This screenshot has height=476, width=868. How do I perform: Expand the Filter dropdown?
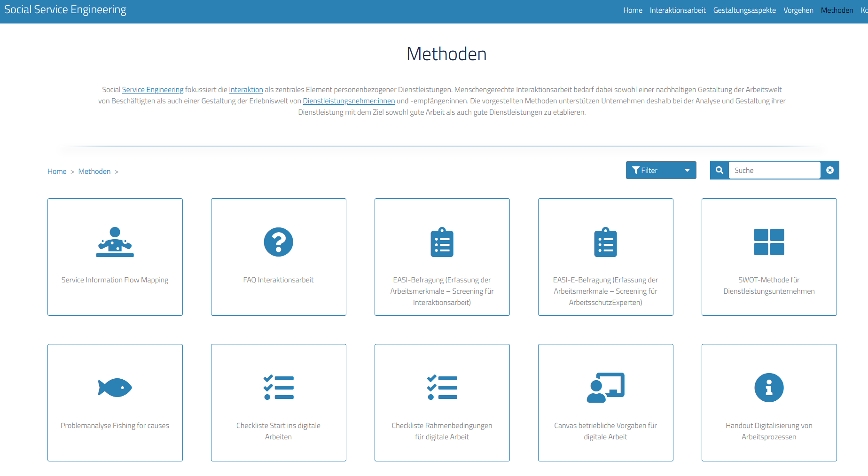pos(661,170)
